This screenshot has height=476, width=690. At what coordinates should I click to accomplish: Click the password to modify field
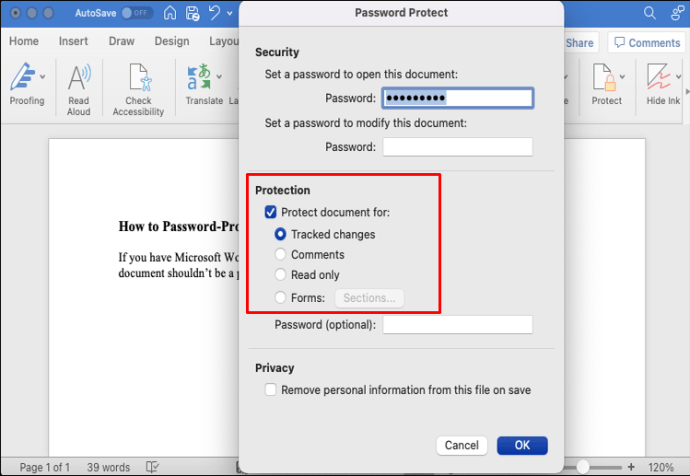(457, 147)
